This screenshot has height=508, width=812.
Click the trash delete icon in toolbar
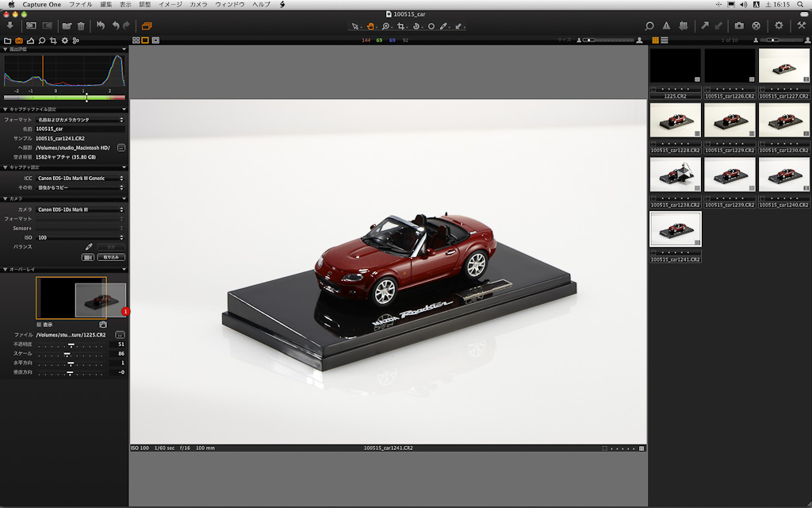click(x=81, y=25)
